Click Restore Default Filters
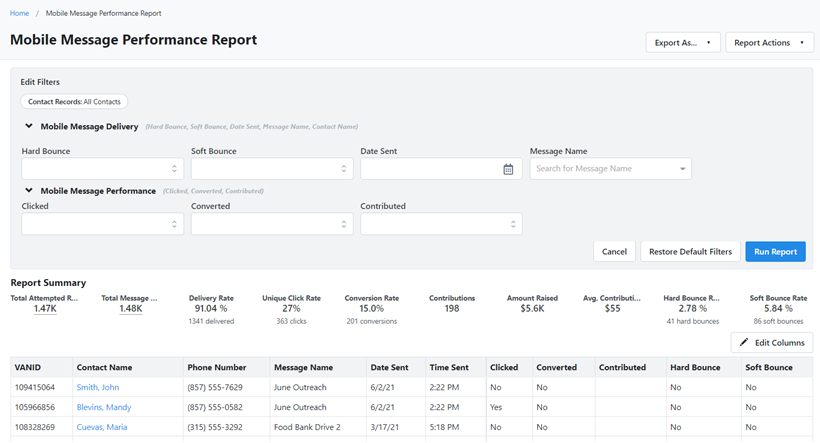This screenshot has height=443, width=820. pos(690,252)
